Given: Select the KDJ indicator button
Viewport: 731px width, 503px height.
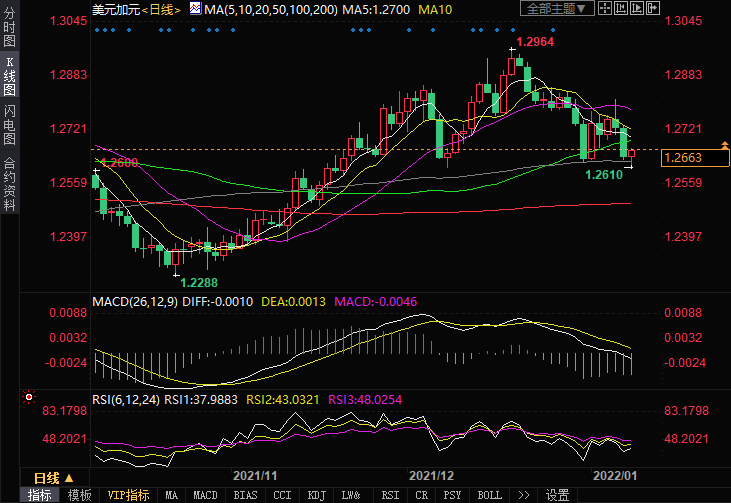Looking at the screenshot, I should 316,495.
